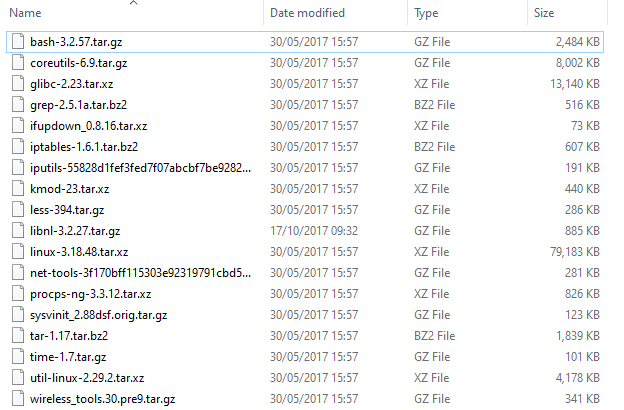Select the procps-ng-3.3.12.tar.xz file

(91, 294)
